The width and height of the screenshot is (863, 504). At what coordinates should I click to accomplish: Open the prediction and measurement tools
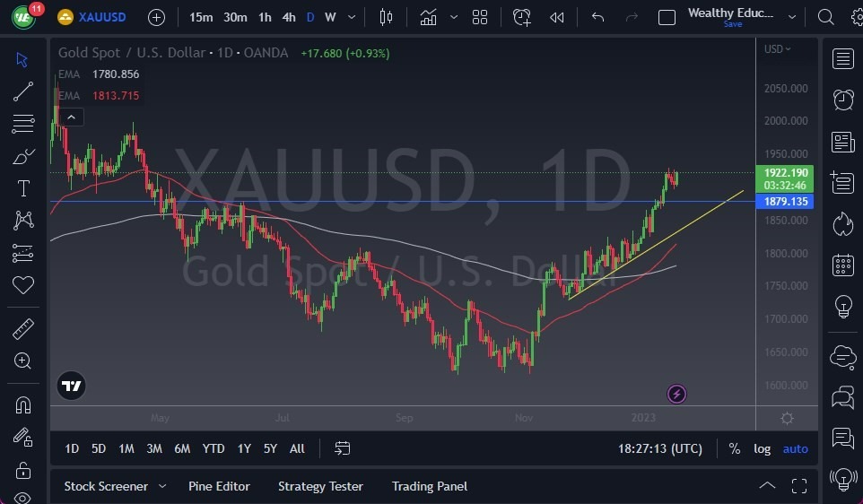click(x=22, y=253)
